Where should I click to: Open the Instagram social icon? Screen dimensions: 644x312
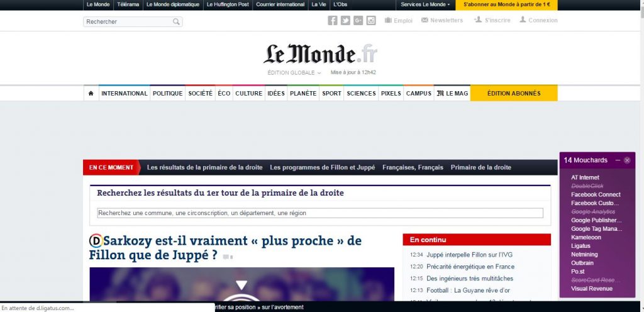coord(371,21)
